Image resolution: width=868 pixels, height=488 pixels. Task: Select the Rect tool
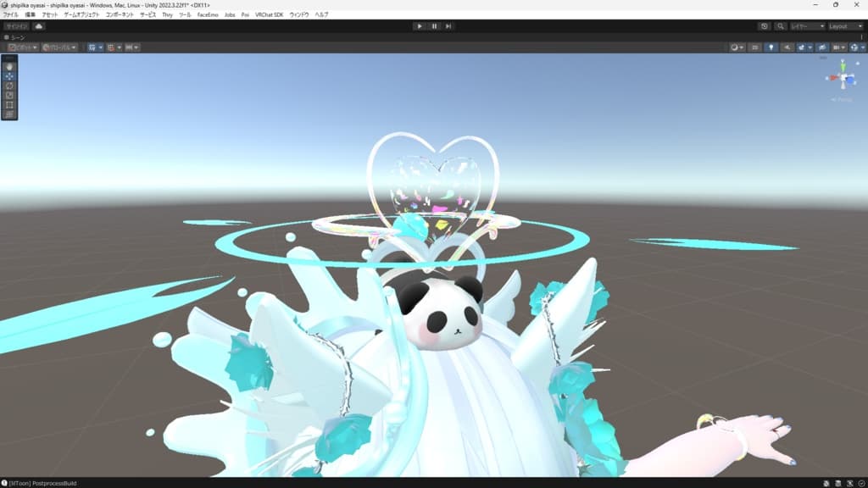(x=9, y=104)
